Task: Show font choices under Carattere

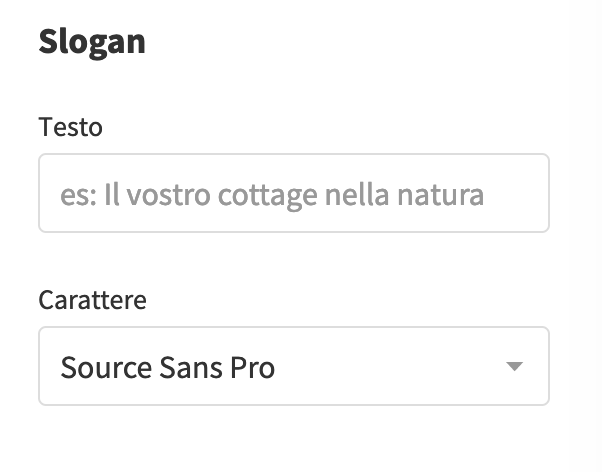Action: 293,366
